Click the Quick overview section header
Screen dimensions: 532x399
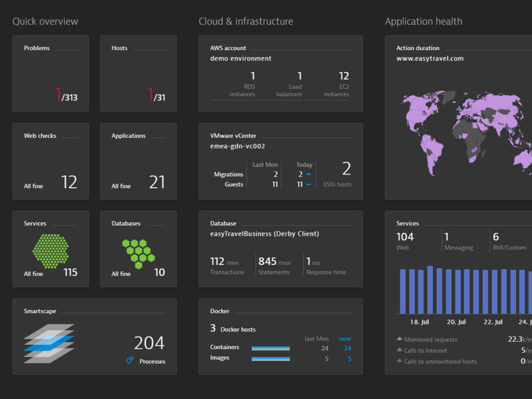coord(45,21)
